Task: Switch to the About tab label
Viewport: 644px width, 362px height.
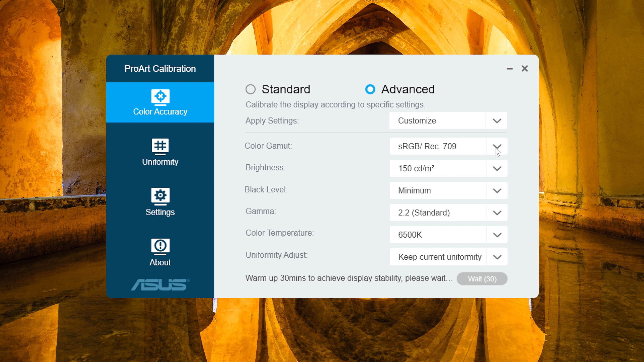Action: (x=160, y=262)
